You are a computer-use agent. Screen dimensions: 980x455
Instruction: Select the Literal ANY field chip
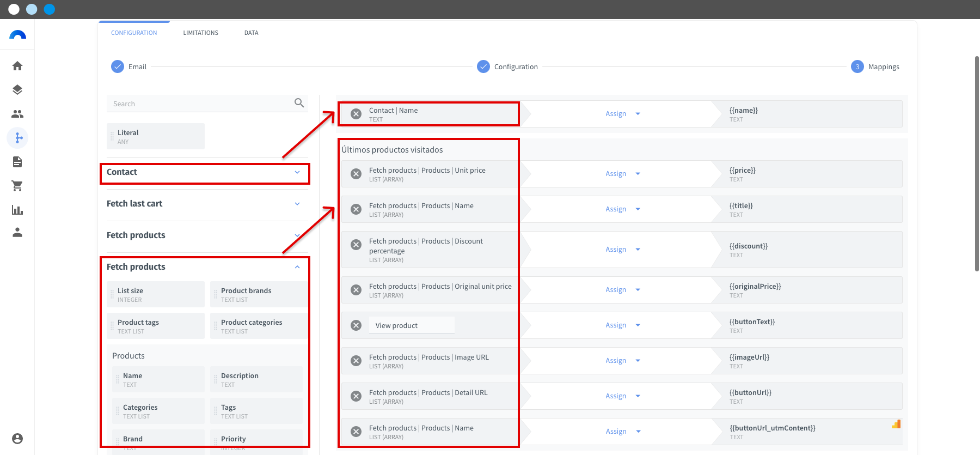pos(156,136)
